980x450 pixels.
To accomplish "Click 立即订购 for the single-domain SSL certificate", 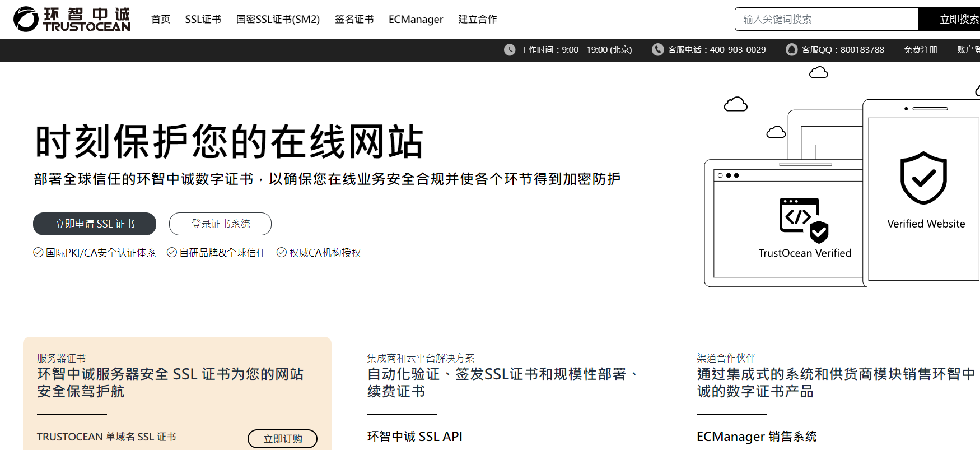I will [282, 439].
